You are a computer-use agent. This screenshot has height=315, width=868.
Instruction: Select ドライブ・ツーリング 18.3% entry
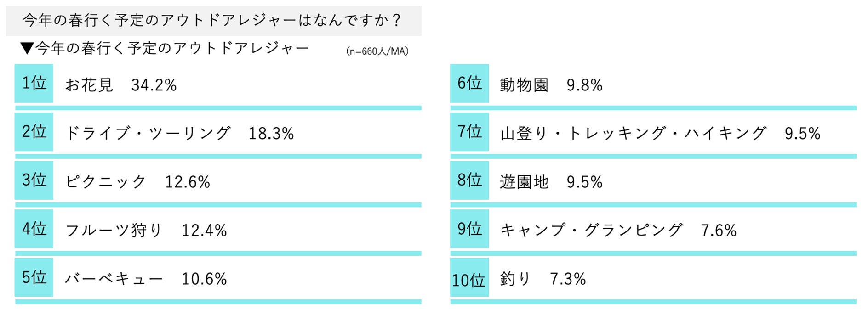coord(179,134)
